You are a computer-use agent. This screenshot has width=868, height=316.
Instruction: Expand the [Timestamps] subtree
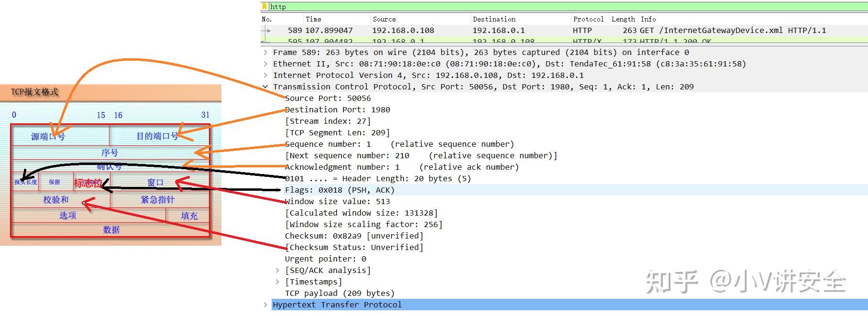pyautogui.click(x=277, y=282)
